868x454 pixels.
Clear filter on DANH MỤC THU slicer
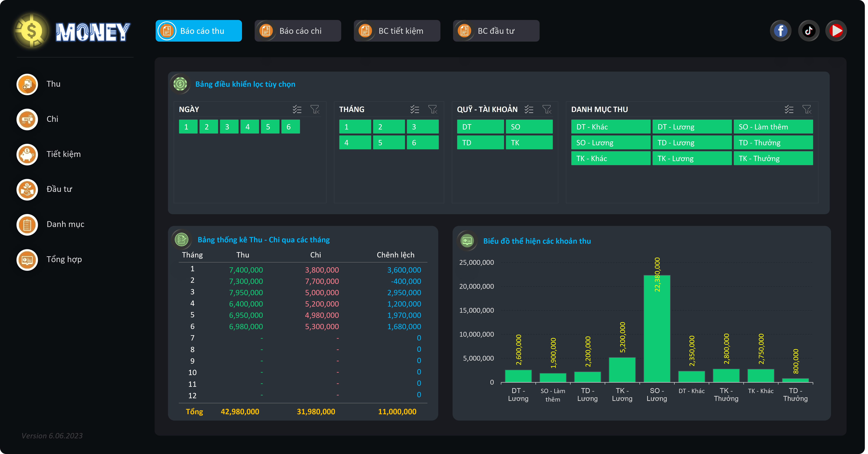click(807, 110)
